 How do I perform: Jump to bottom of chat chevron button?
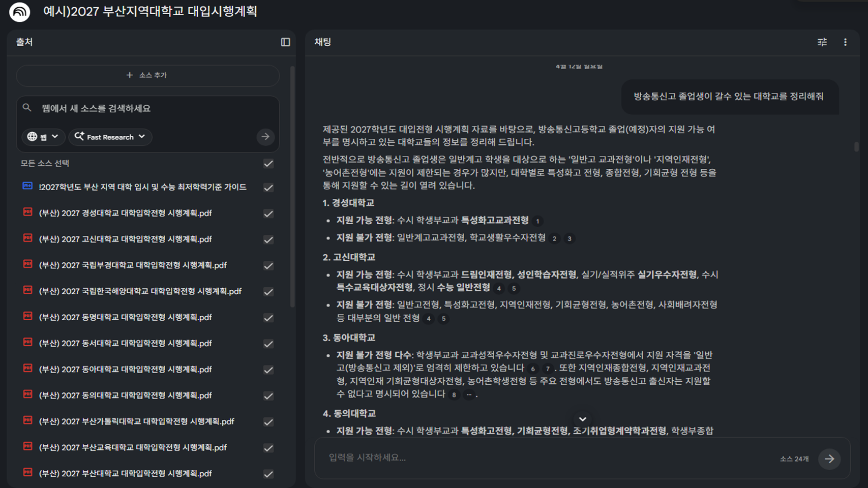[x=583, y=419]
